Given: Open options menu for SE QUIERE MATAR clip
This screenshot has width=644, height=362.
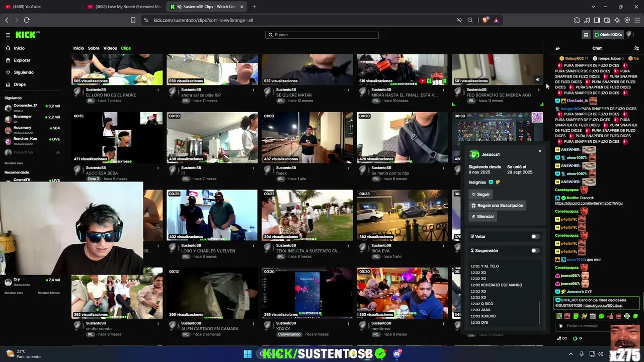Looking at the screenshot, I should (348, 90).
